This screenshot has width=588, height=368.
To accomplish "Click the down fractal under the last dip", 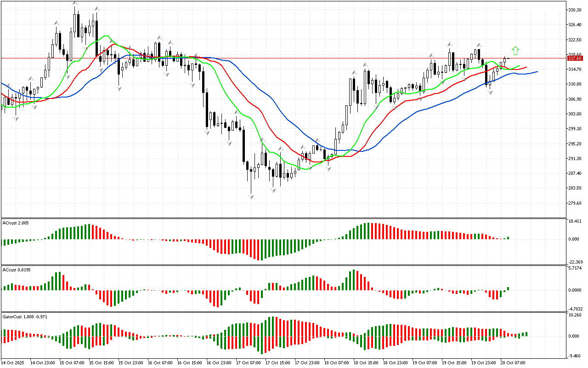I will click(x=490, y=92).
